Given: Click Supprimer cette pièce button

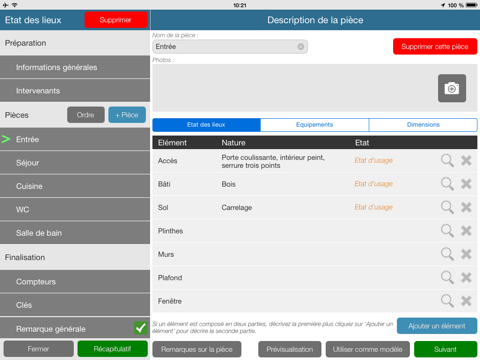Looking at the screenshot, I should coord(435,46).
